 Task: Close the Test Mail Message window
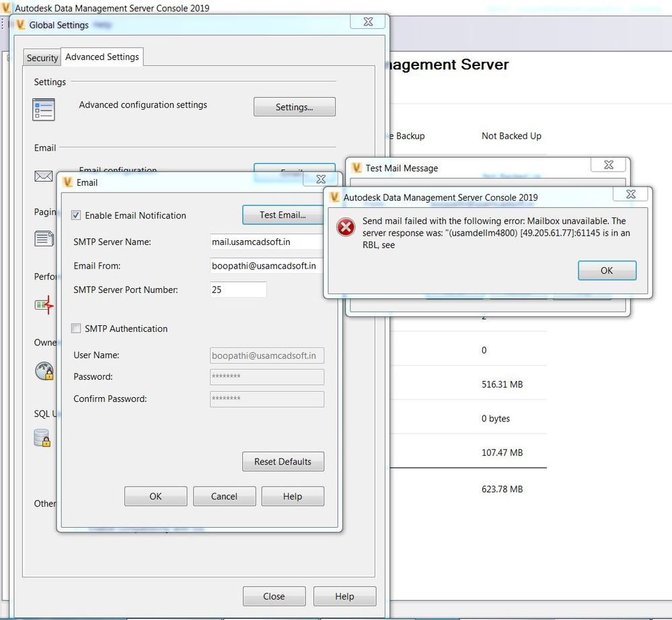pyautogui.click(x=609, y=165)
